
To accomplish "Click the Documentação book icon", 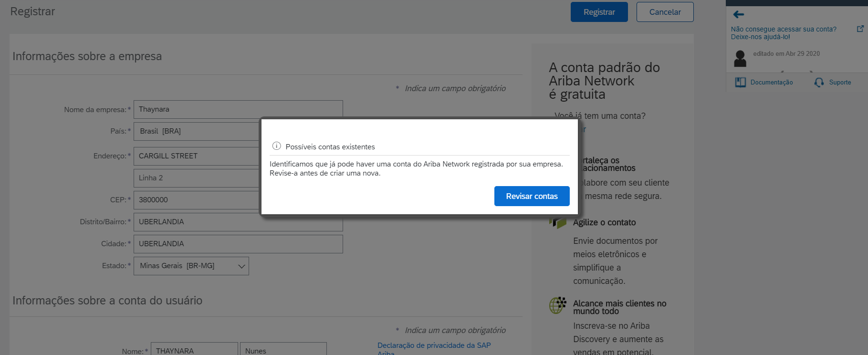I will [740, 83].
